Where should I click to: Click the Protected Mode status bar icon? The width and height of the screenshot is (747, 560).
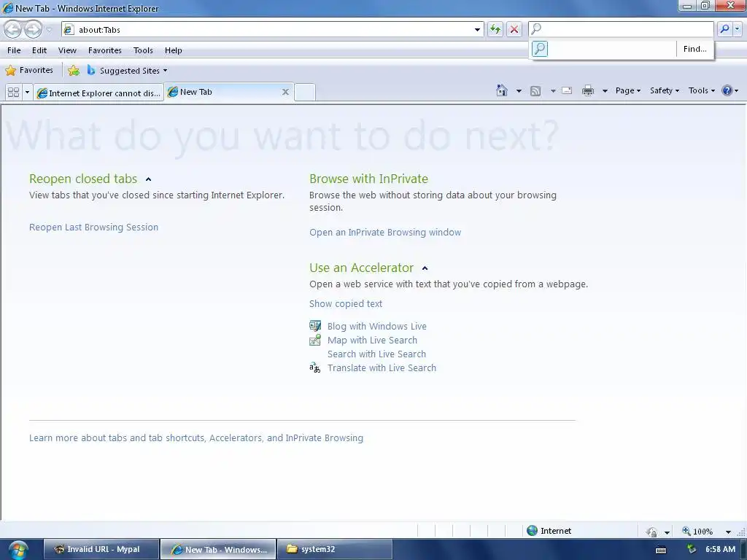651,532
